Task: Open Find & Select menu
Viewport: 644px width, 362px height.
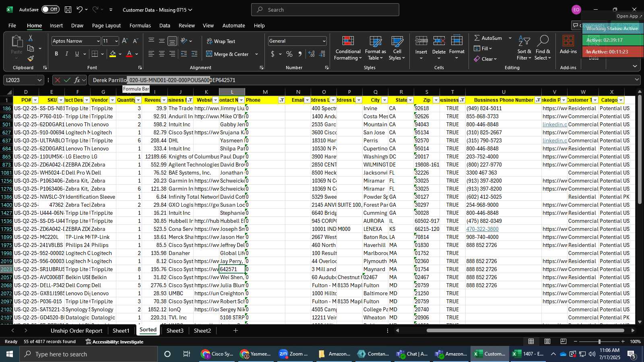Action: (543, 48)
